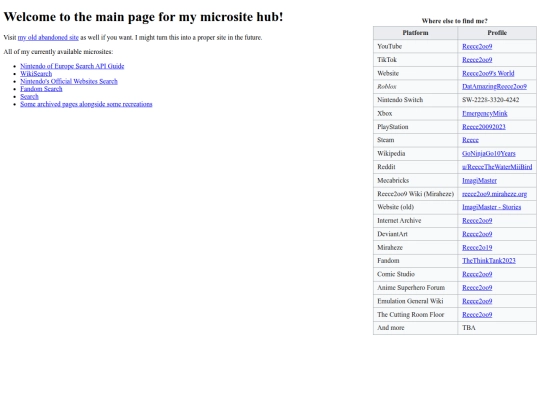
Task: Open the WikiSearch microsite link
Action: pyautogui.click(x=36, y=74)
